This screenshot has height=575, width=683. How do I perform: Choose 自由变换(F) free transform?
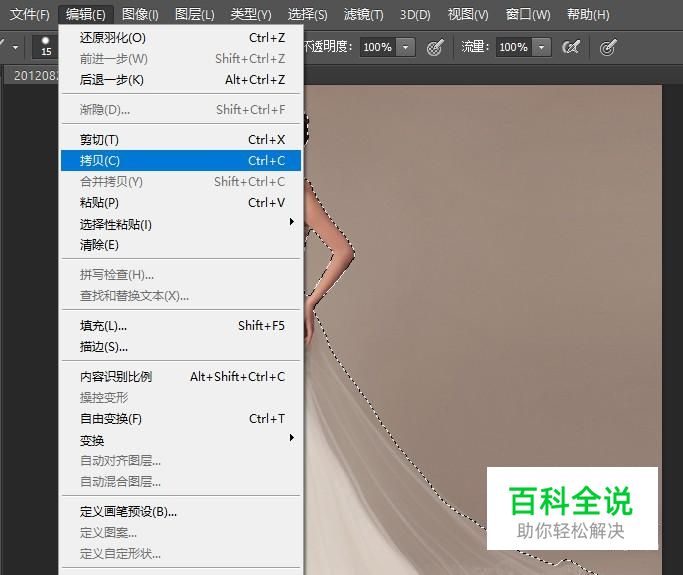181,419
